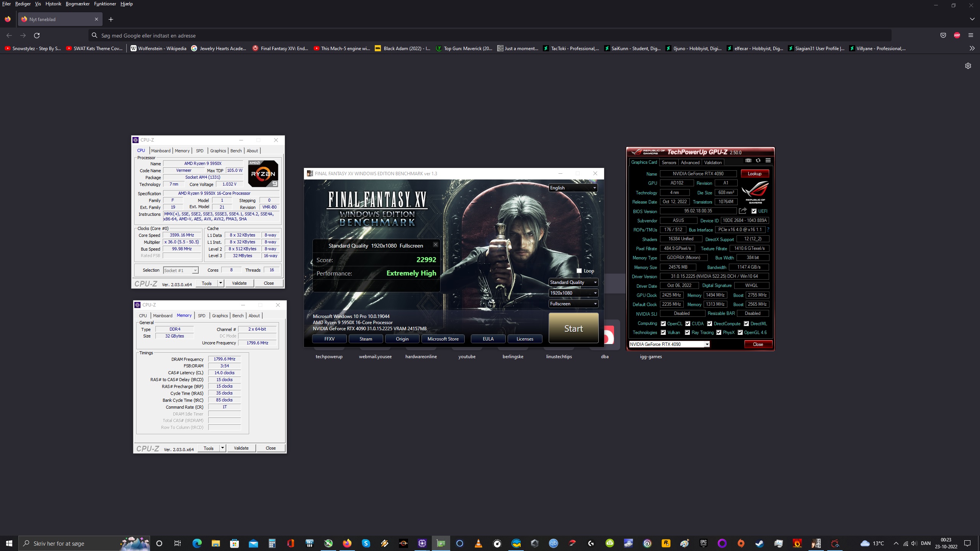Open the SPD tab in lower CPU-Z window
The height and width of the screenshot is (551, 980).
point(201,316)
